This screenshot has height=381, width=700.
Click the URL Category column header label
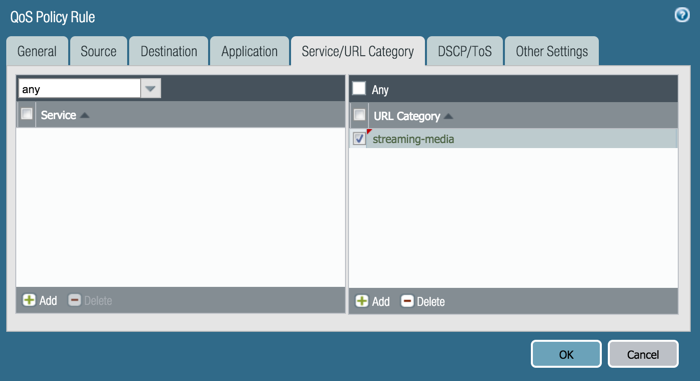[407, 116]
